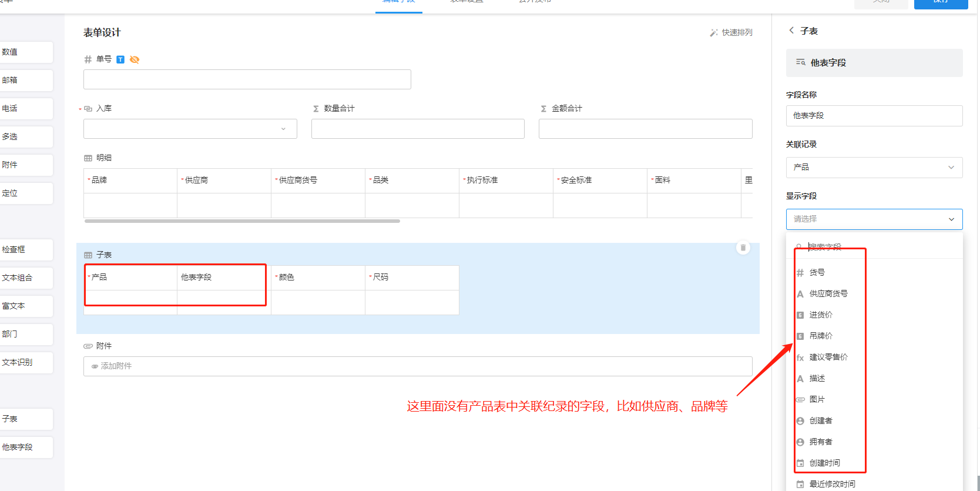Click the blue T icon beside 单号

(x=120, y=59)
